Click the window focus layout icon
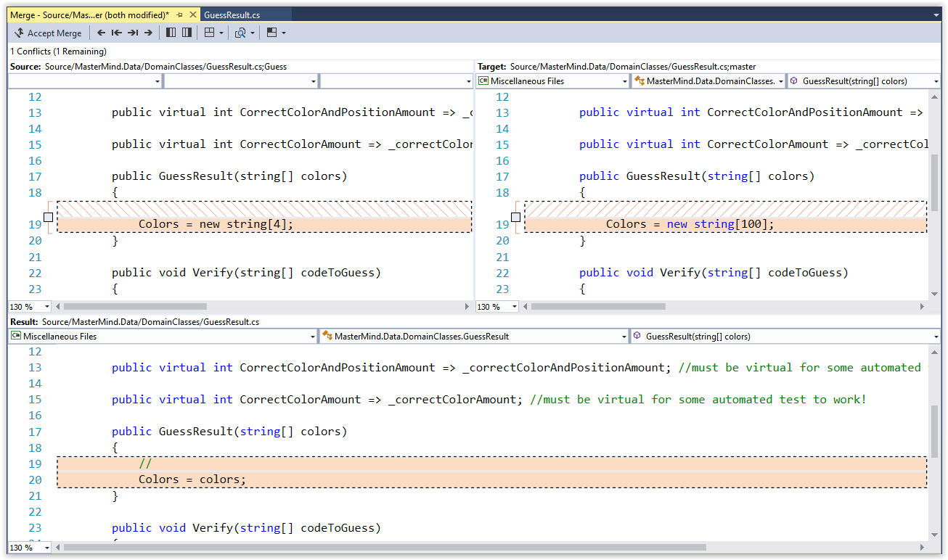The height and width of the screenshot is (560, 948). (x=272, y=33)
